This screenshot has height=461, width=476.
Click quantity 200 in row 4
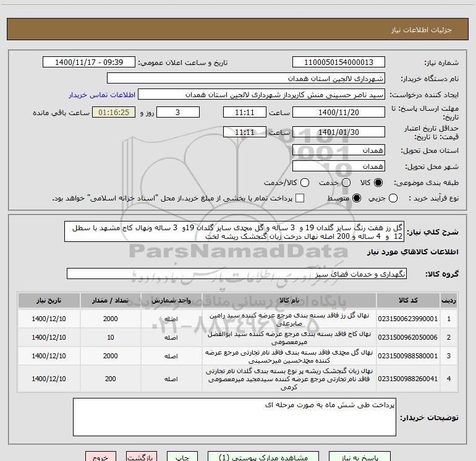(x=111, y=379)
